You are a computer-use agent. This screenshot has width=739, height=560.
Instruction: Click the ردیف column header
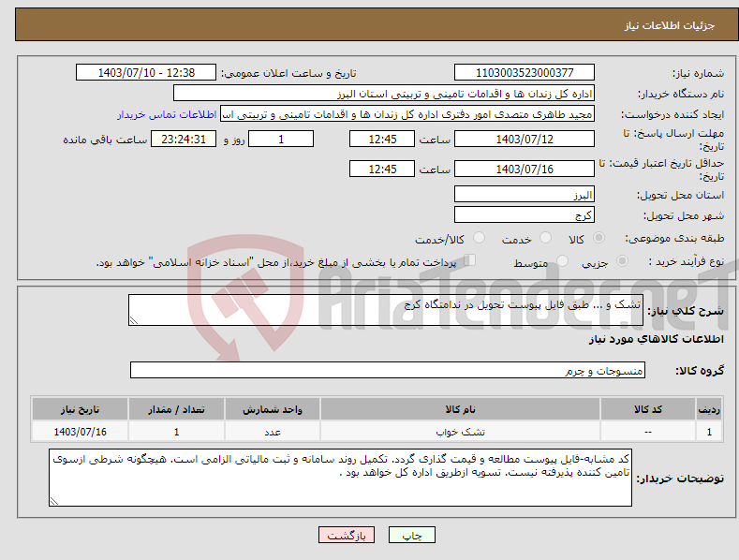709,409
